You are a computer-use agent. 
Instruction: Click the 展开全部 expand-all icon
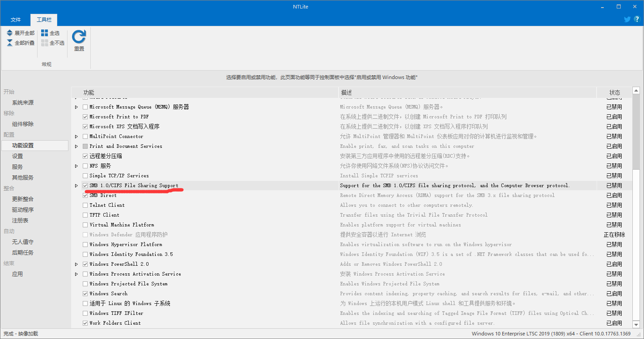point(10,33)
